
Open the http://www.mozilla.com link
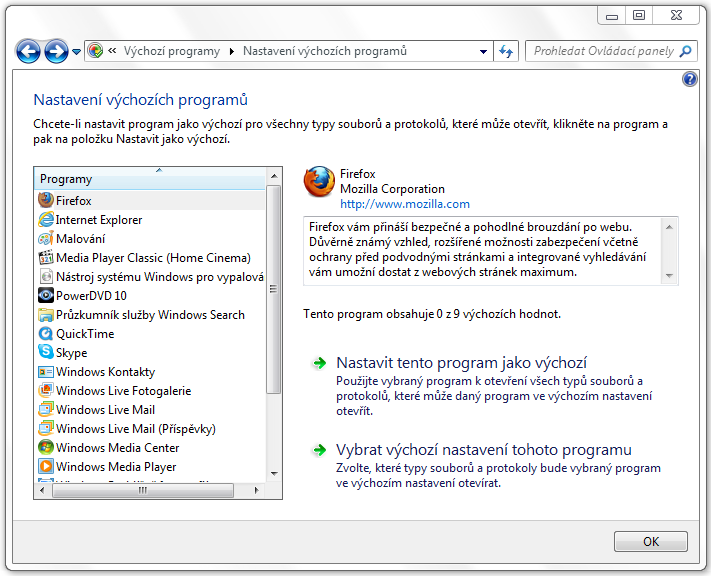coord(404,204)
